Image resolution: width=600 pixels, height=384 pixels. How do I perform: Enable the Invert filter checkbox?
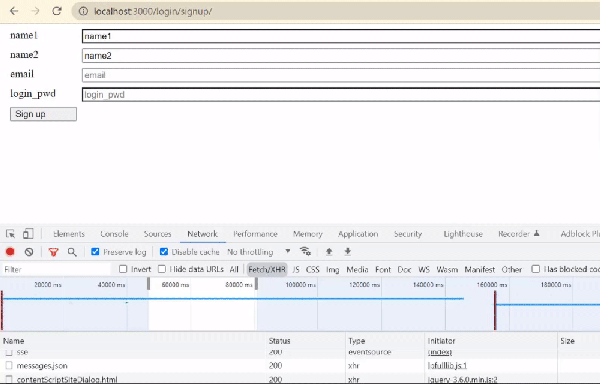click(123, 269)
